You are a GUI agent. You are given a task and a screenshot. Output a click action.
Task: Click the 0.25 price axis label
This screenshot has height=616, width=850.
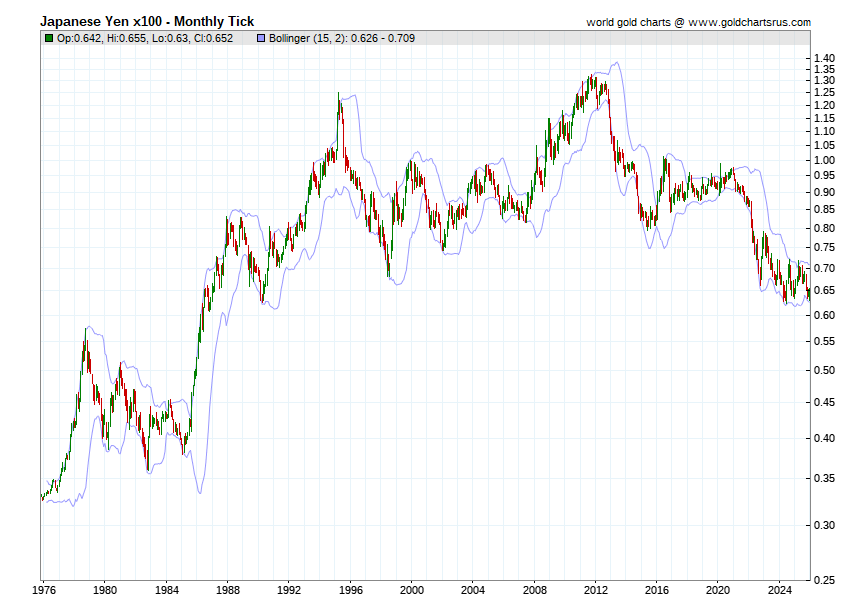(x=824, y=580)
